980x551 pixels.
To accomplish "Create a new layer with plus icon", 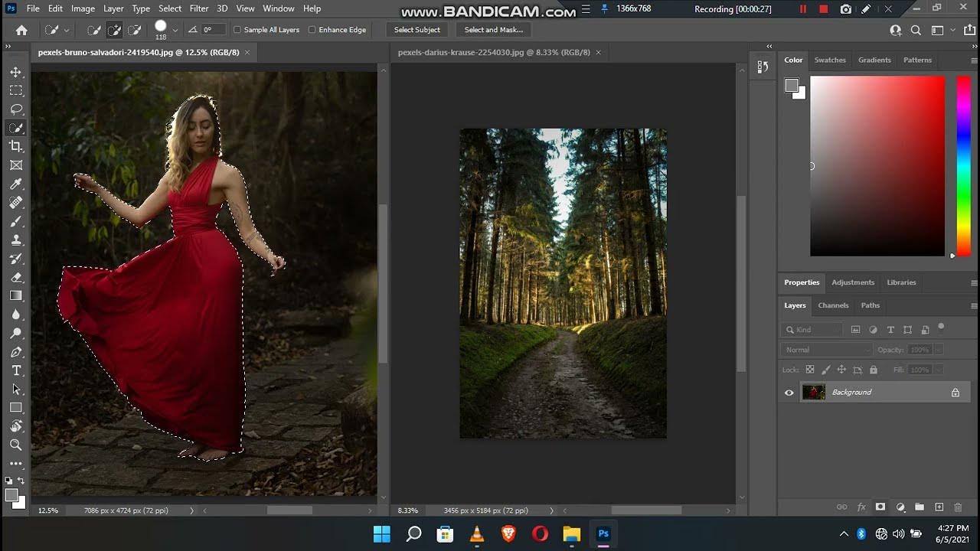I will click(939, 507).
